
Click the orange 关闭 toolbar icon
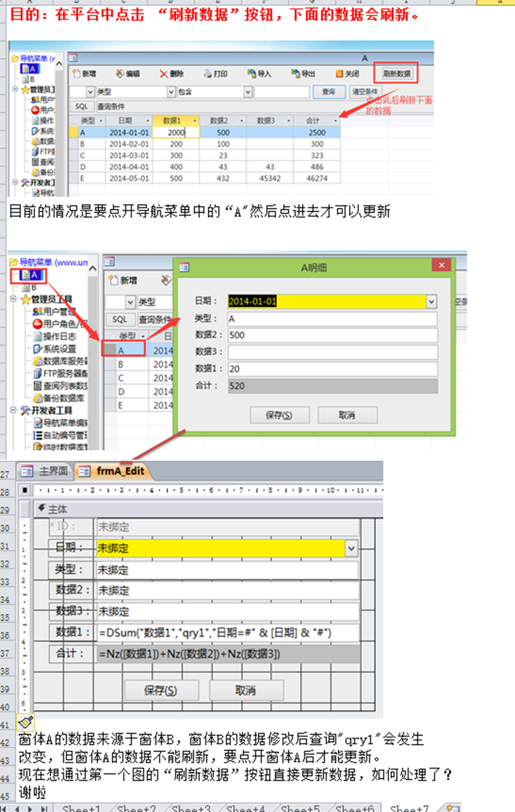click(x=340, y=73)
